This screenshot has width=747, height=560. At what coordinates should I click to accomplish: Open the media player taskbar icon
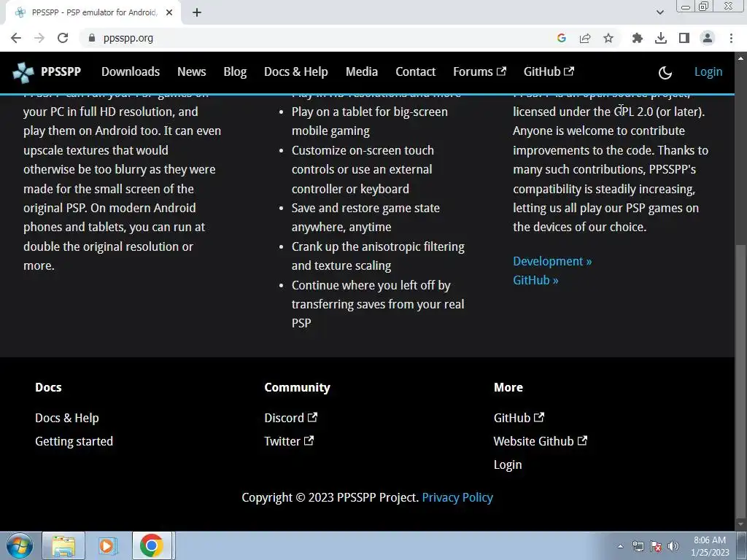click(108, 545)
